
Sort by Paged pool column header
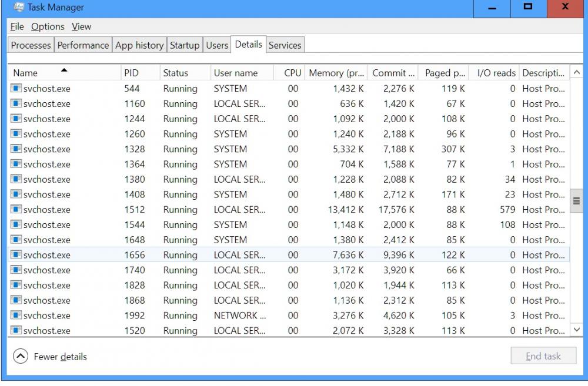(x=443, y=73)
